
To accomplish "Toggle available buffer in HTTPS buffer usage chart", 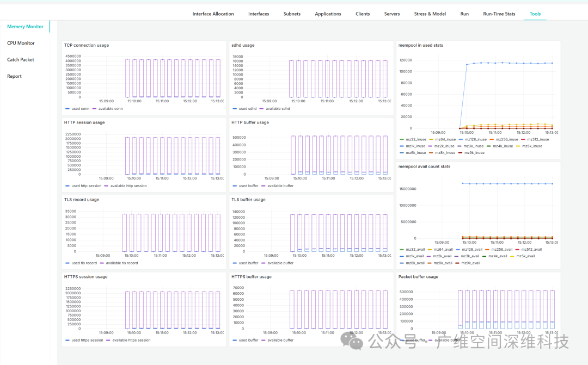I will coord(278,341).
